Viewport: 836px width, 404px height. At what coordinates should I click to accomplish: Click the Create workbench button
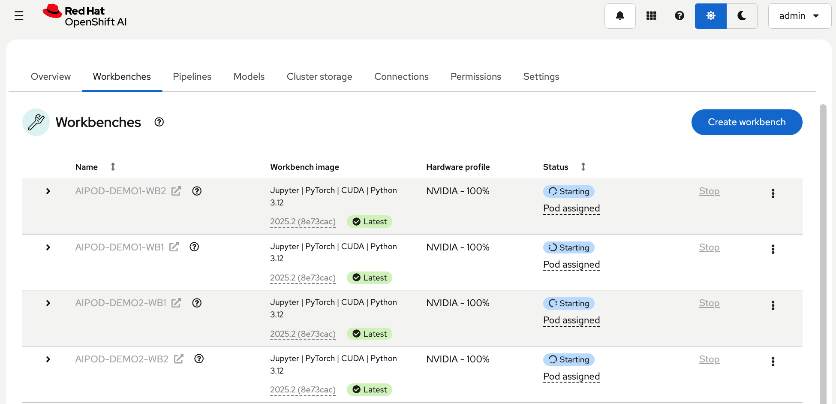(x=746, y=122)
